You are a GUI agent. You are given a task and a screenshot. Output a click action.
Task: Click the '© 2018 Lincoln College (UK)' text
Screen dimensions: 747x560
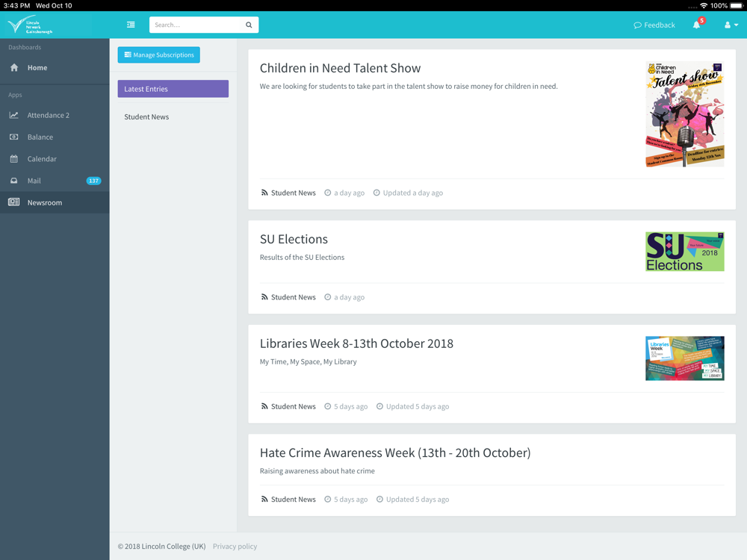pyautogui.click(x=162, y=547)
